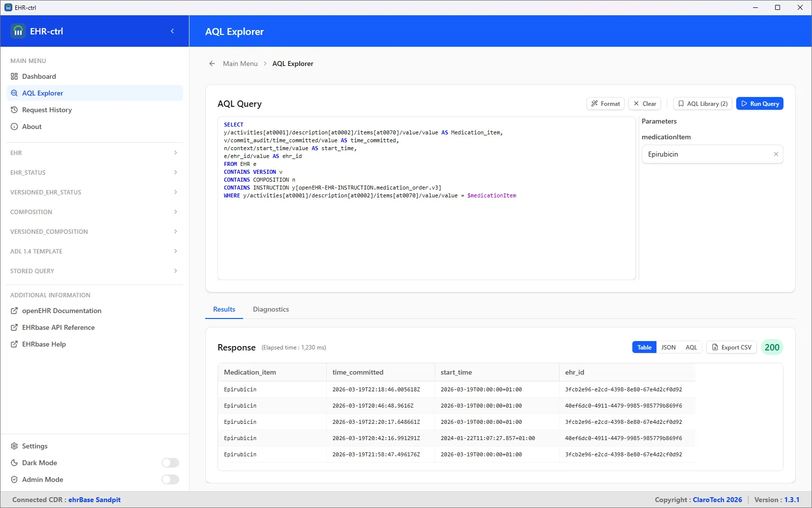The width and height of the screenshot is (812, 508).
Task: Clear the medicationItem field with the X icon
Action: pos(776,154)
